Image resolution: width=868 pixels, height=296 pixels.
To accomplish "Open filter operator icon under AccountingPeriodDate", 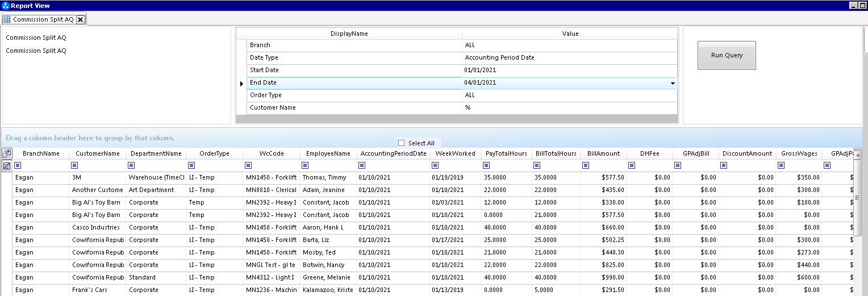I will (x=363, y=166).
